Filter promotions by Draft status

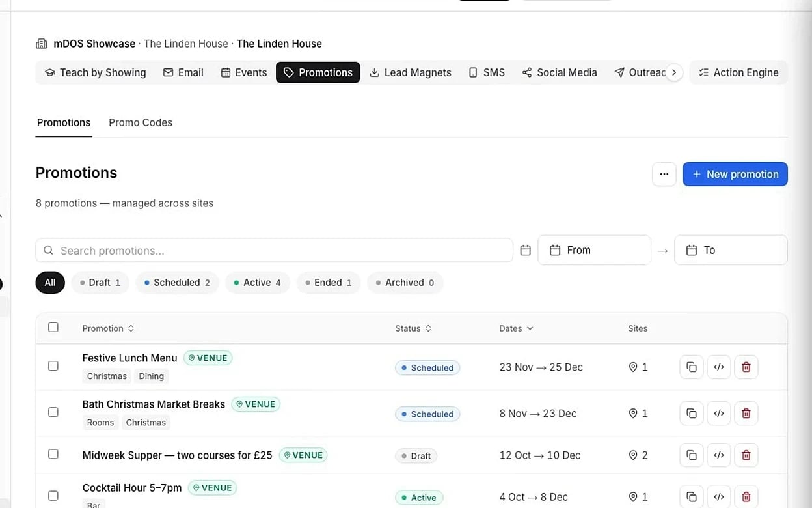click(x=100, y=283)
